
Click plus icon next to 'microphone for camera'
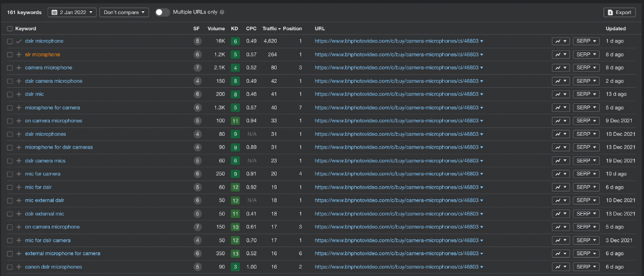point(18,108)
